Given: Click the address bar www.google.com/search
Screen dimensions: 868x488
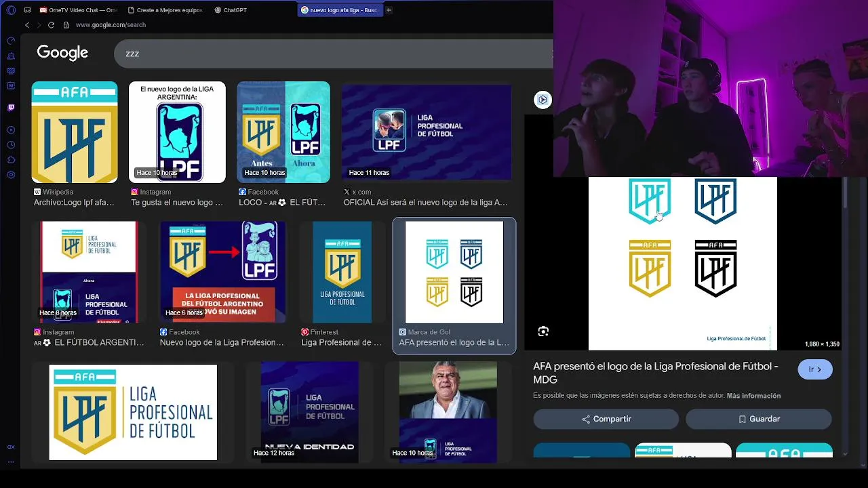Looking at the screenshot, I should pyautogui.click(x=111, y=25).
